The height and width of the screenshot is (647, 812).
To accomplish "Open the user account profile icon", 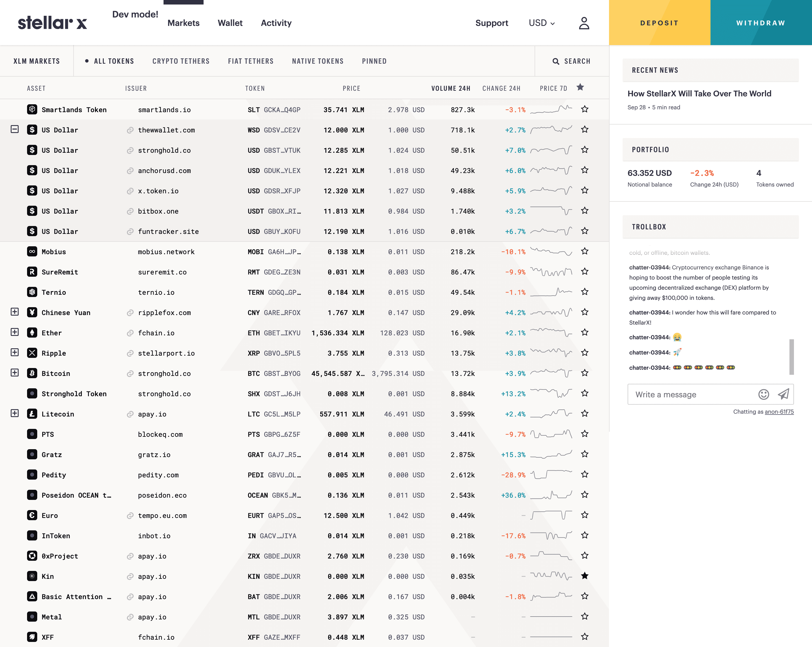I will click(x=584, y=23).
